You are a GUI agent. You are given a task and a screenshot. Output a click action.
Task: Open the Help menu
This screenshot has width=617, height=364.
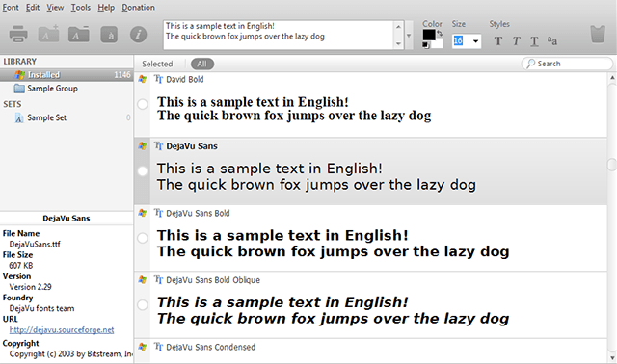coord(106,7)
